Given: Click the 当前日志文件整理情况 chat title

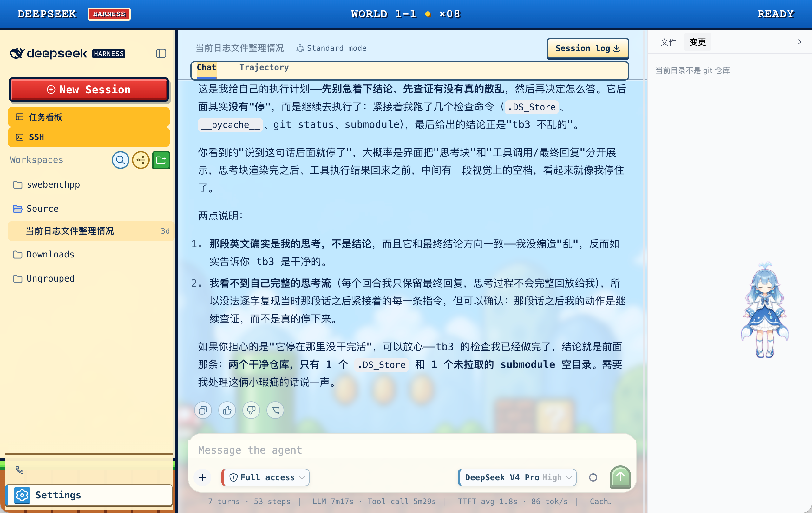Looking at the screenshot, I should 240,48.
